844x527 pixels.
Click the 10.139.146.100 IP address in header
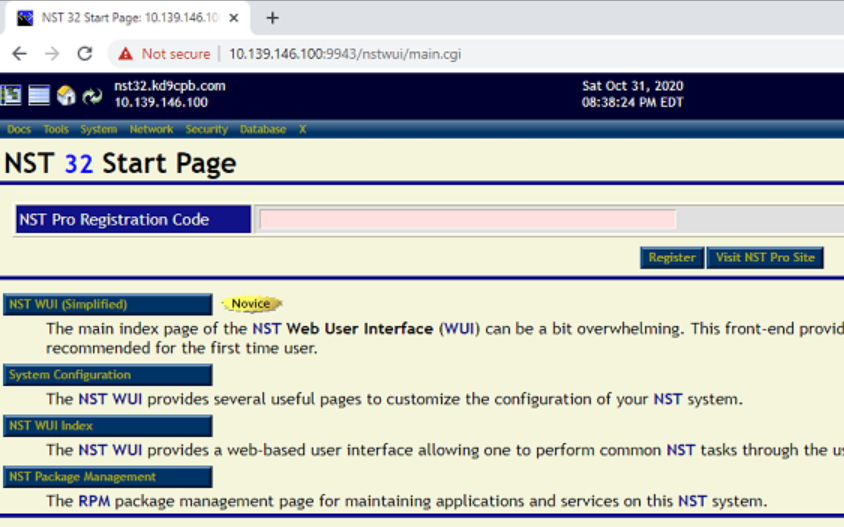click(161, 102)
